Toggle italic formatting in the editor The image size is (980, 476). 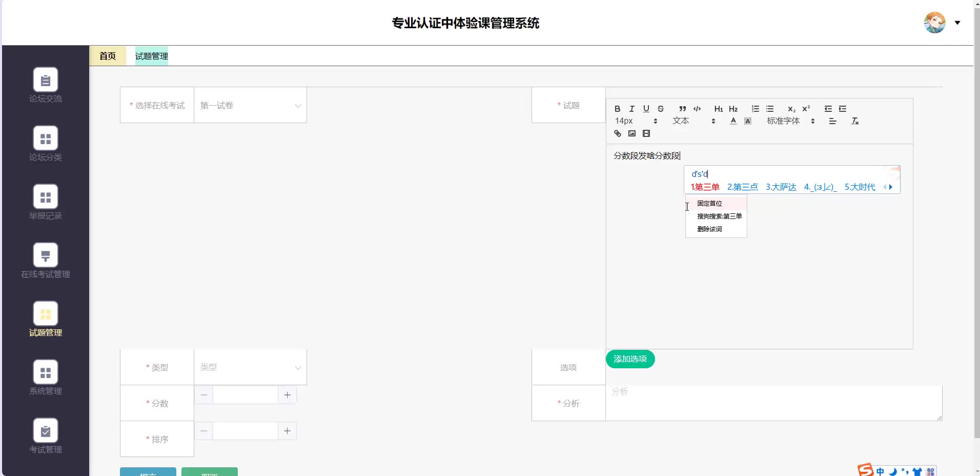631,109
